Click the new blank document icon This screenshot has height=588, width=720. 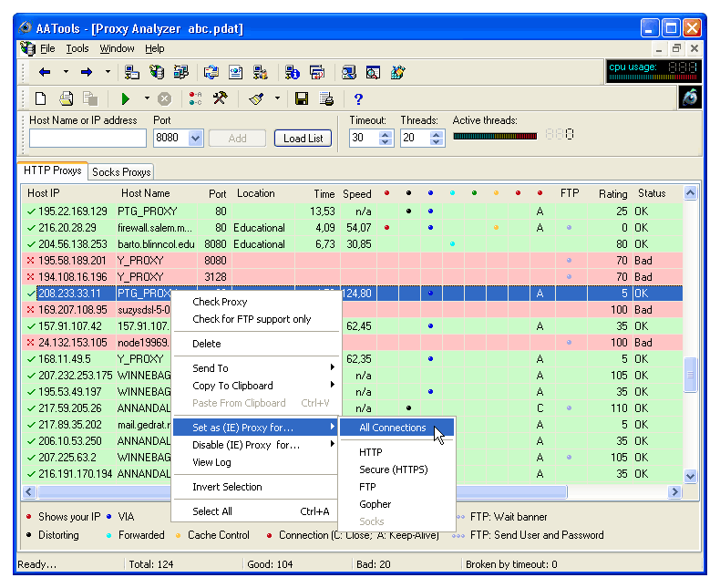tap(40, 99)
